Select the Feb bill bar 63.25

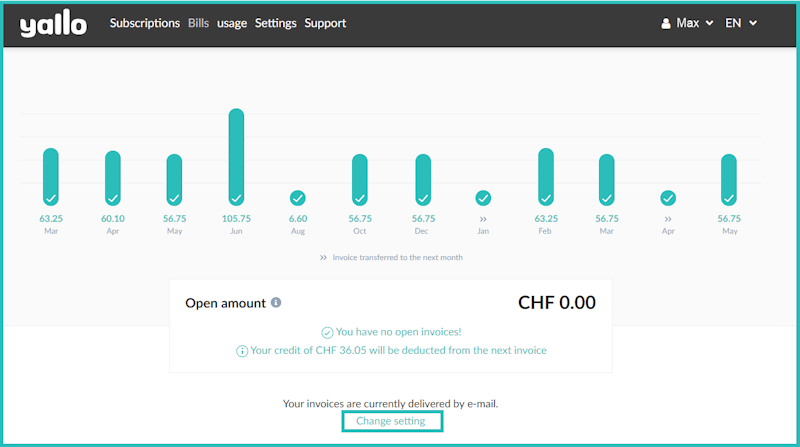tap(546, 177)
